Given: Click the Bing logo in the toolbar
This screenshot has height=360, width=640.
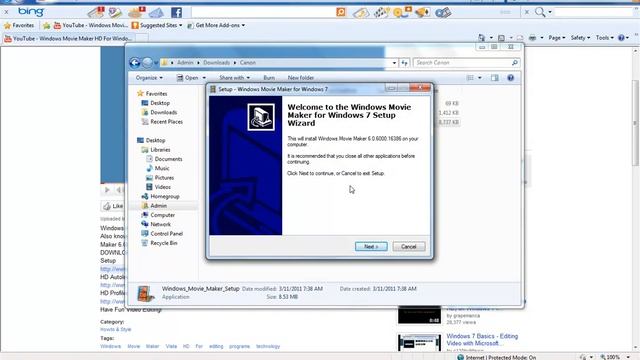Looking at the screenshot, I should pos(31,12).
